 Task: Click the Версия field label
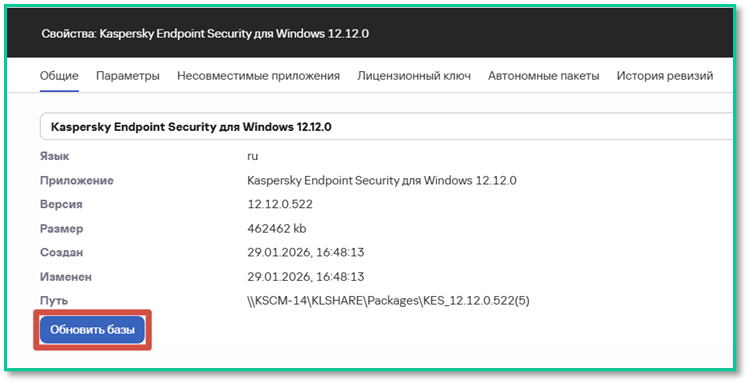click(x=61, y=204)
